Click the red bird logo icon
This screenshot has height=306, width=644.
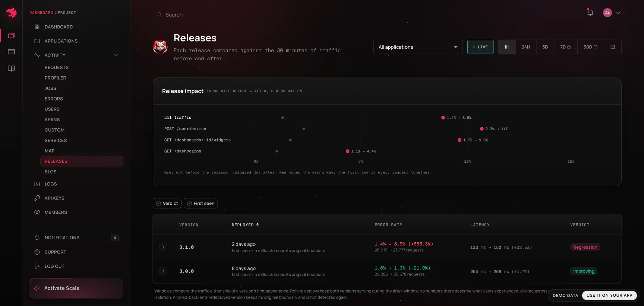coord(11,13)
